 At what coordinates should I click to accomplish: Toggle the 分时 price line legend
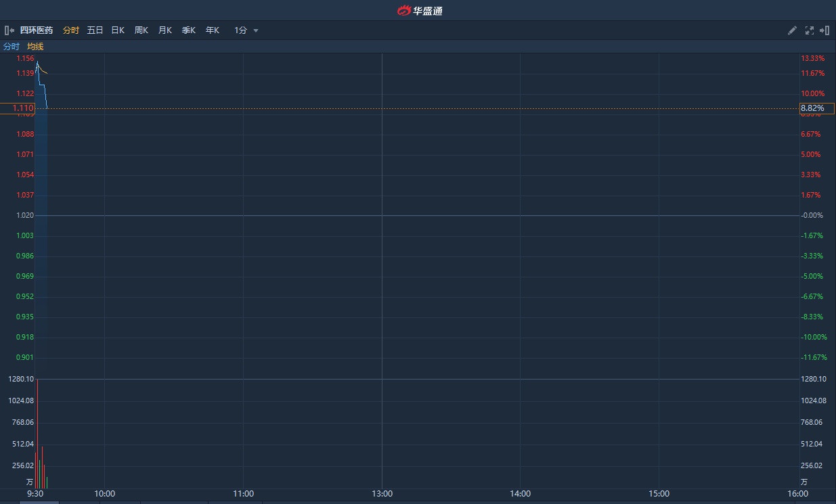point(12,47)
